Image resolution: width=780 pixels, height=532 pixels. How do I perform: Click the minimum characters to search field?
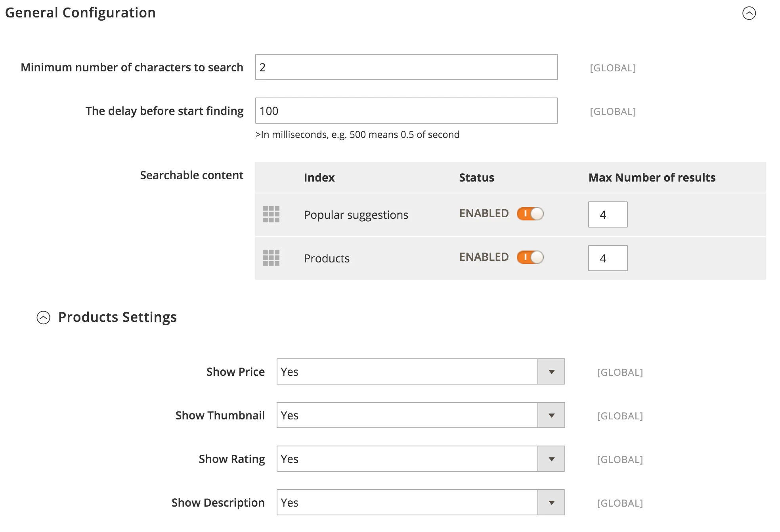click(x=406, y=67)
